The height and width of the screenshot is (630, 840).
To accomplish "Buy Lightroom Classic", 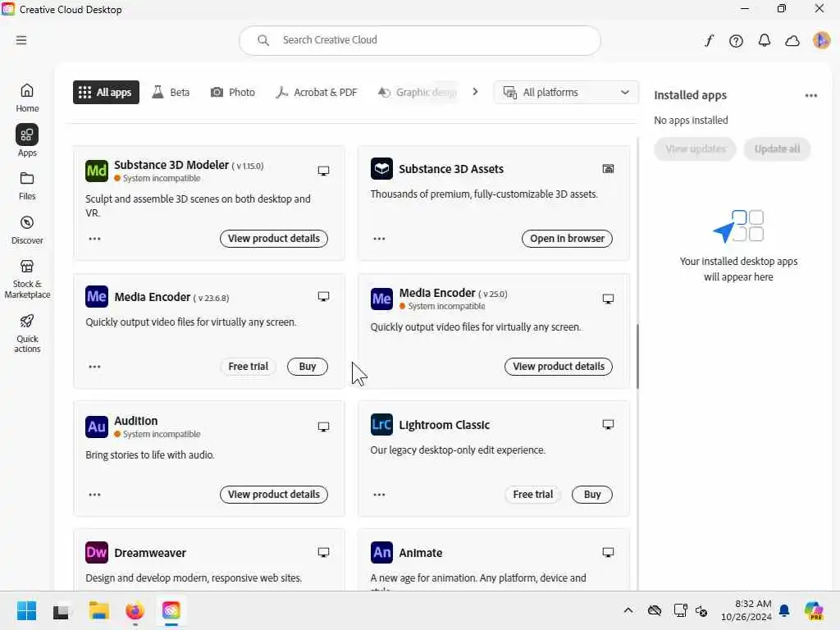I will click(x=592, y=495).
